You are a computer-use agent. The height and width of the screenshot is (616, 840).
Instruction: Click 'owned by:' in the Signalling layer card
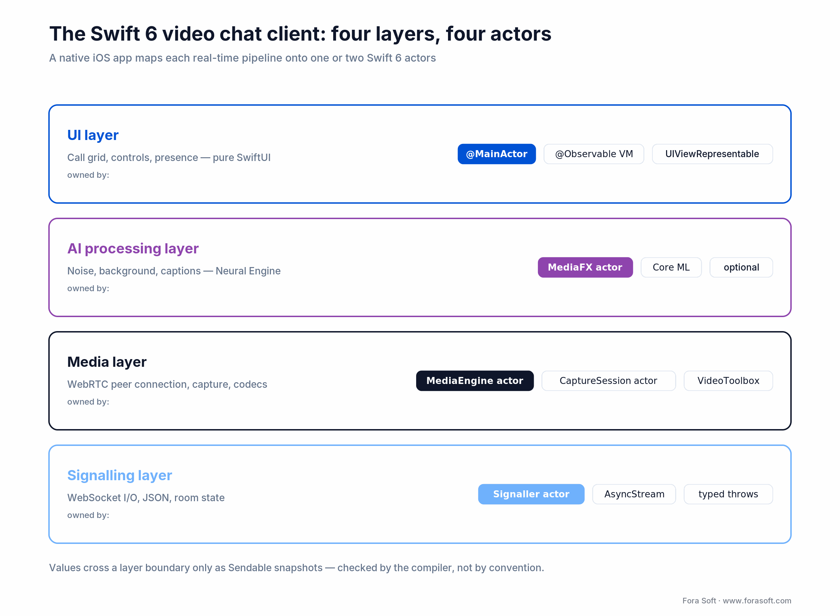tap(88, 515)
